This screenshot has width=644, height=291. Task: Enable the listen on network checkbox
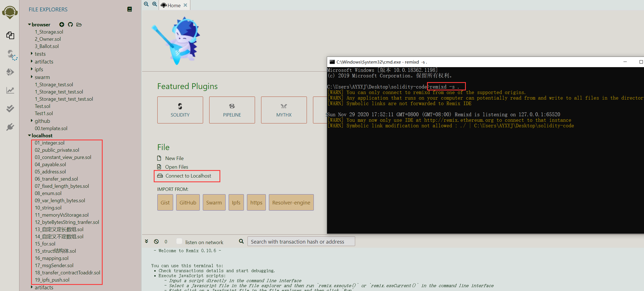click(179, 241)
